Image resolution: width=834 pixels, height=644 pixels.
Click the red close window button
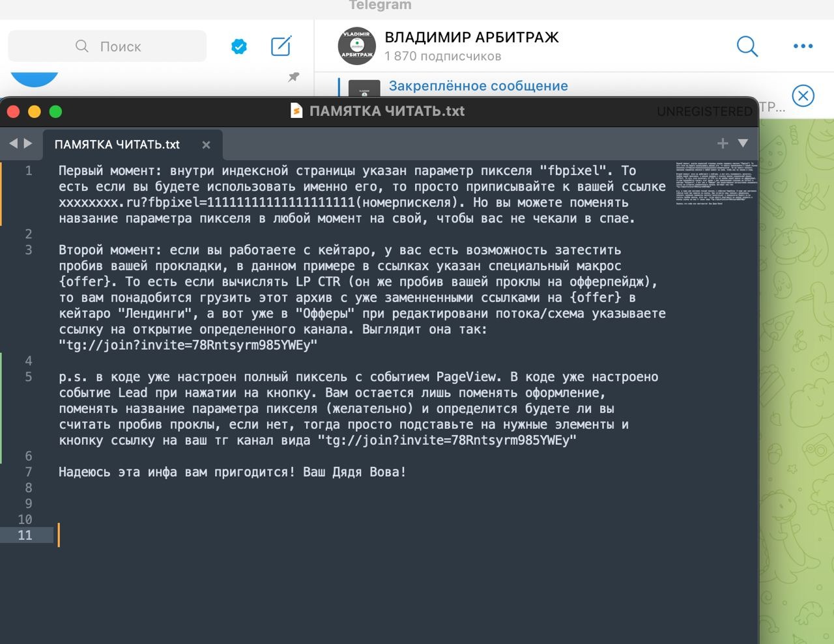click(14, 111)
